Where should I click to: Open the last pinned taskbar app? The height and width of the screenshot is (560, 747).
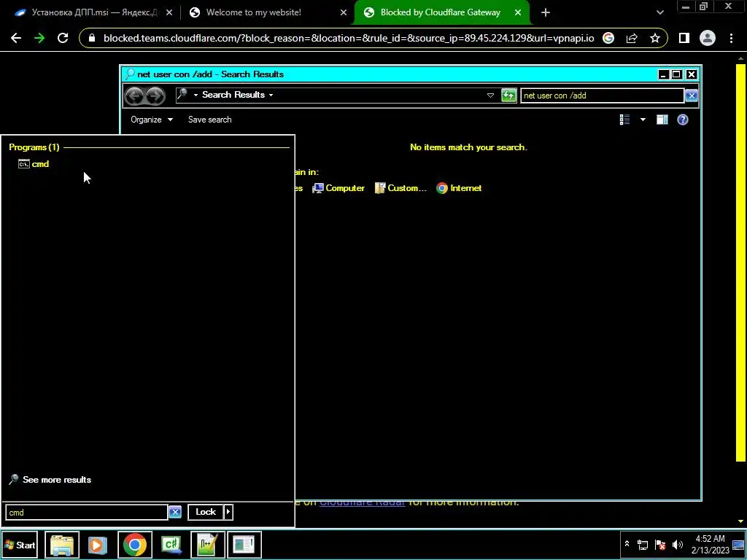(x=244, y=545)
